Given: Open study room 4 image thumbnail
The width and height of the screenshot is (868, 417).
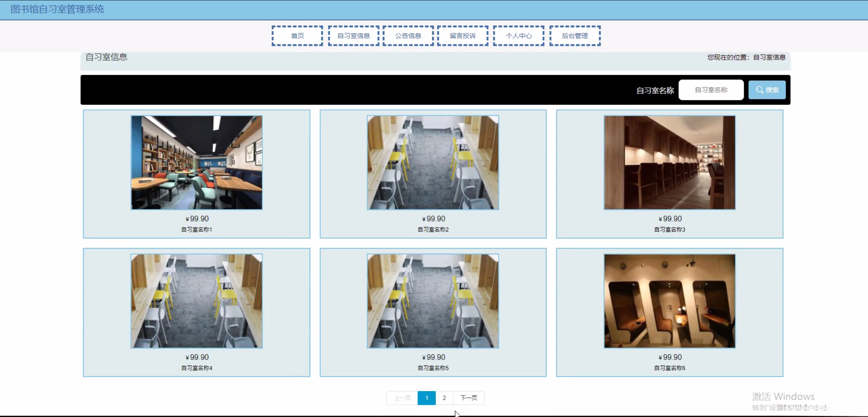Looking at the screenshot, I should point(197,301).
